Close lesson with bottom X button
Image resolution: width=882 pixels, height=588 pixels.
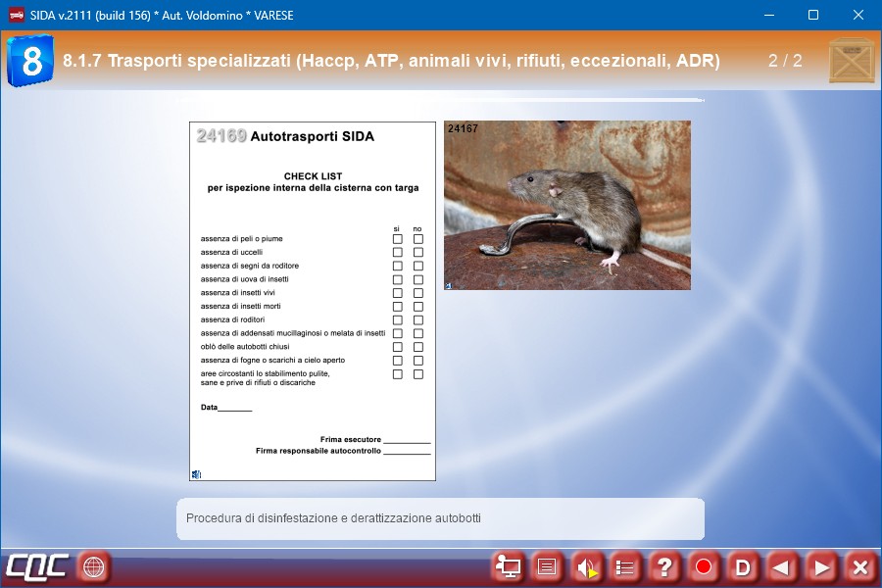pyautogui.click(x=859, y=566)
